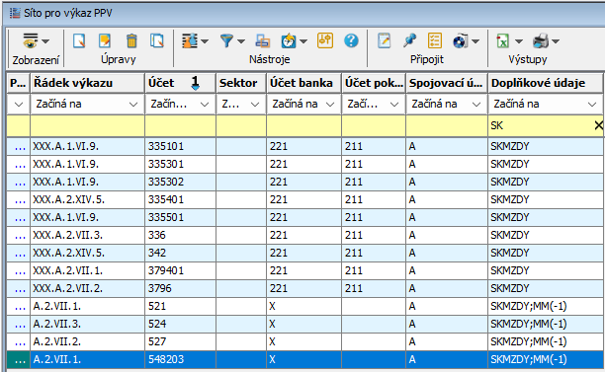The image size is (605, 372).
Task: Sort by Doplňkové údaje column header
Action: coord(545,83)
